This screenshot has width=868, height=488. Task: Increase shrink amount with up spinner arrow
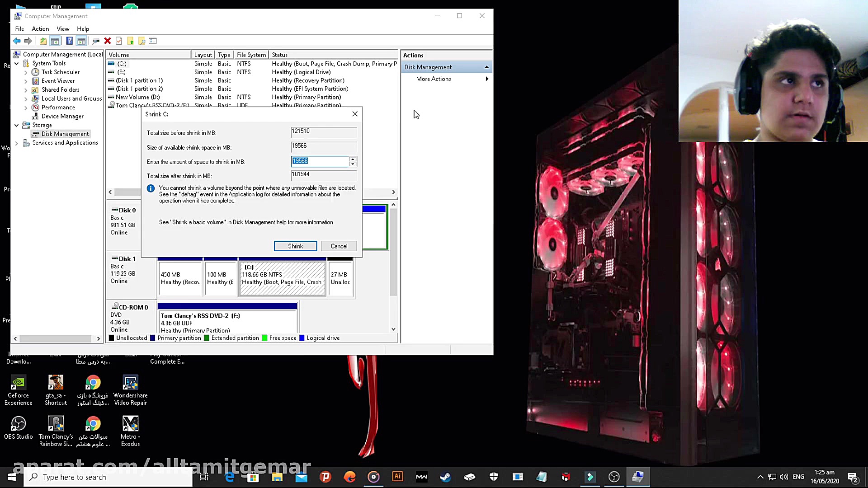(x=353, y=159)
